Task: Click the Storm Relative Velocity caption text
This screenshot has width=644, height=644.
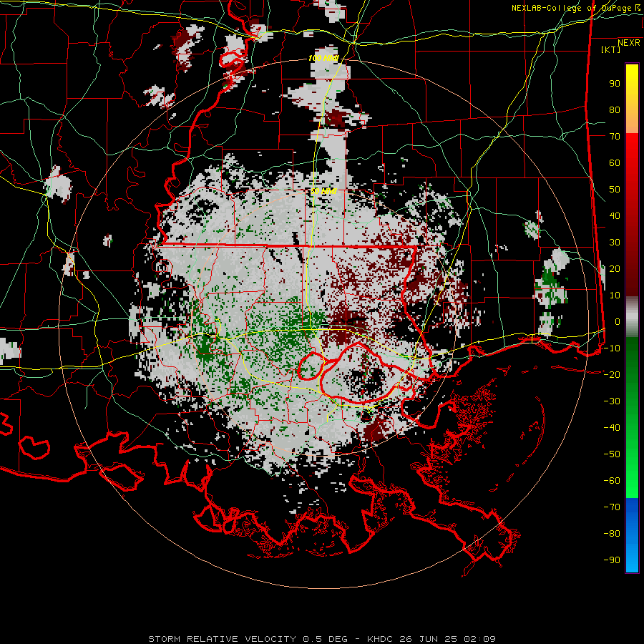Action: point(321,639)
